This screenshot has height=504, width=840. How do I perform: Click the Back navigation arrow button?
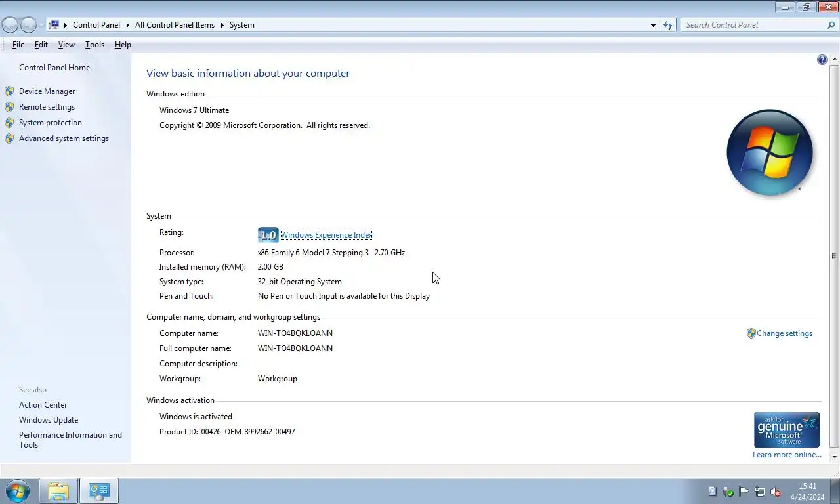[10, 25]
